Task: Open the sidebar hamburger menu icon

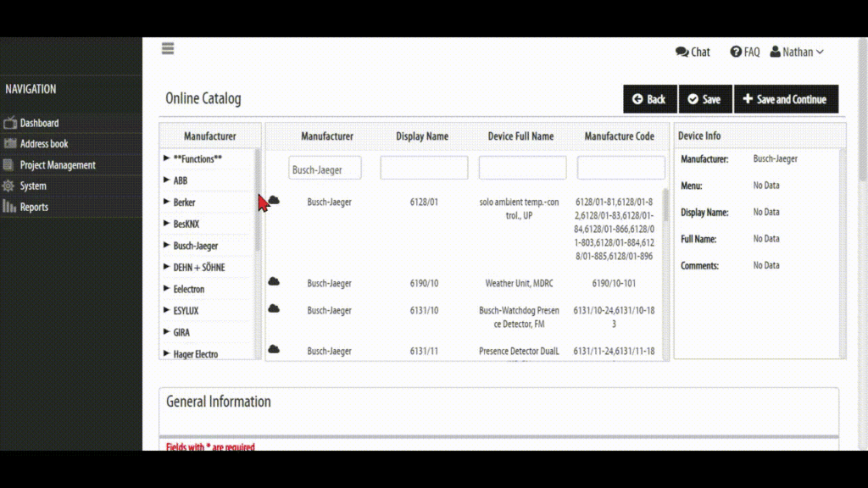Action: [167, 48]
